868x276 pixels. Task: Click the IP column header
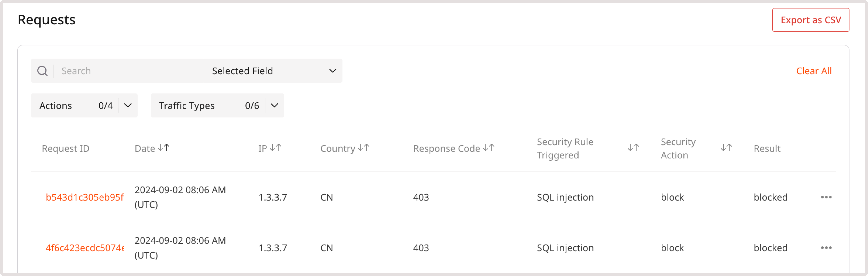click(x=263, y=148)
